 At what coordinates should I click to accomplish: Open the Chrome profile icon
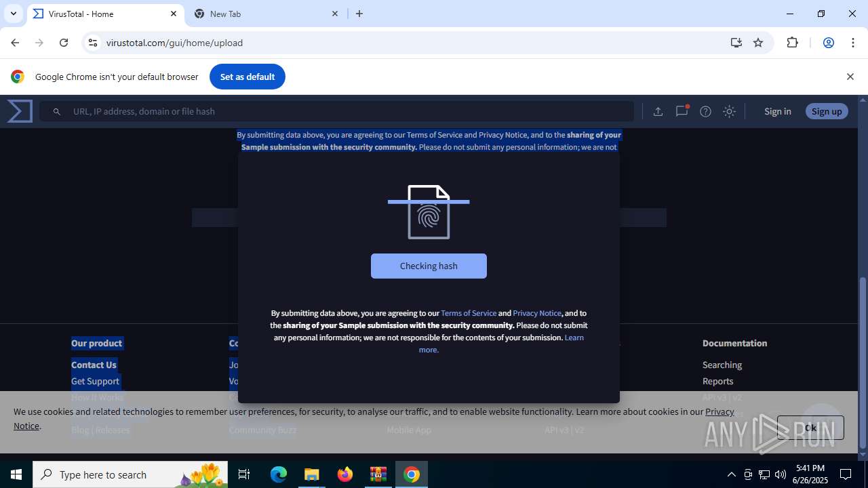pos(828,43)
